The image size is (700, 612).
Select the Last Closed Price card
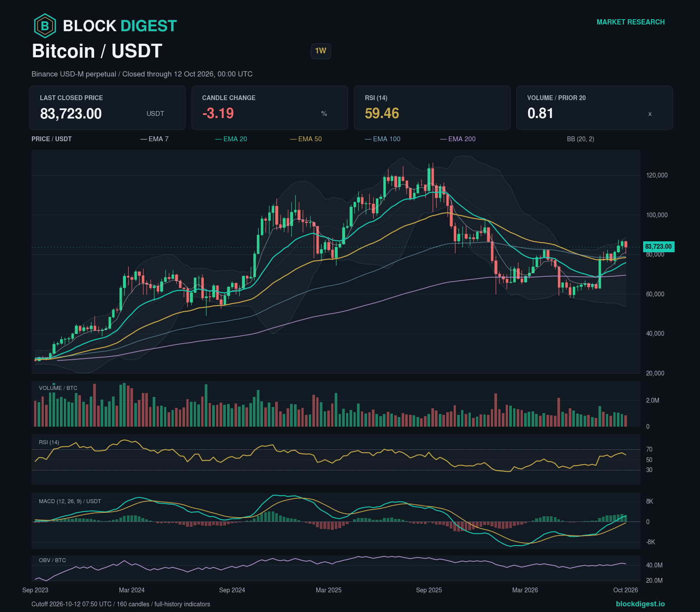pyautogui.click(x=107, y=108)
